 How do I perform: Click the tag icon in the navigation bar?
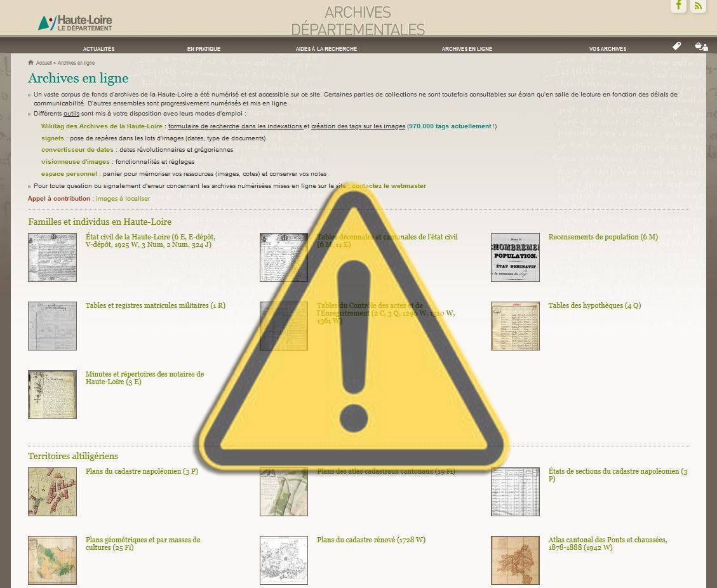pos(676,46)
